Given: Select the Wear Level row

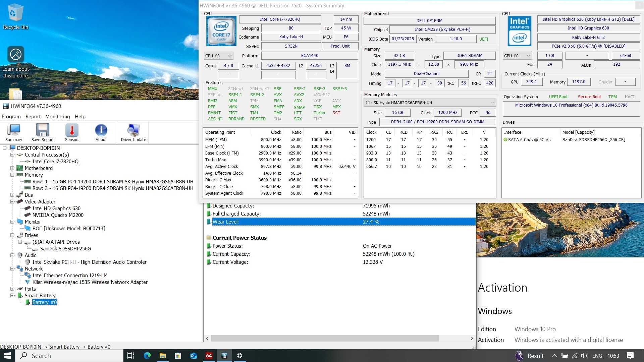Looking at the screenshot, I should pos(341,222).
